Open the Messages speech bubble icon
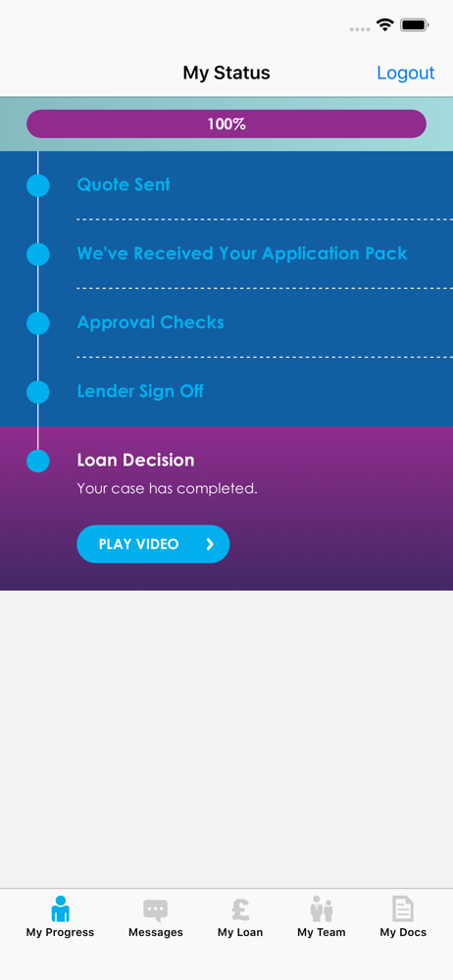The image size is (453, 980). pos(155,910)
